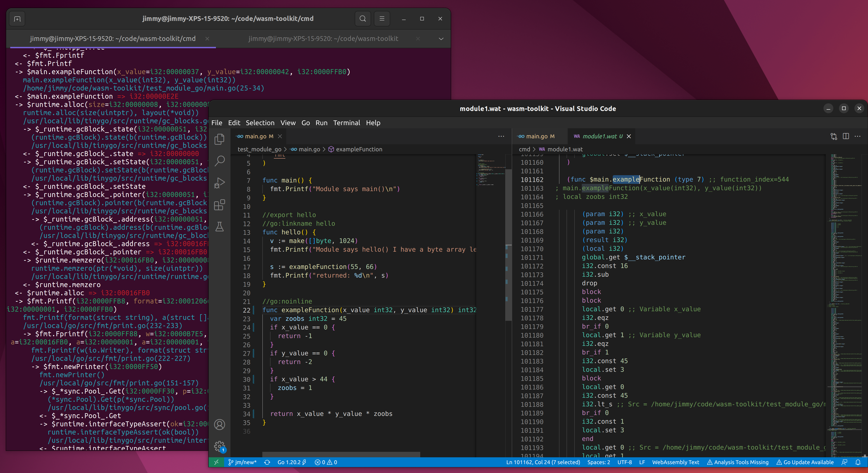This screenshot has height=473, width=868.
Task: Open the terminal hamburger menu
Action: 382,18
